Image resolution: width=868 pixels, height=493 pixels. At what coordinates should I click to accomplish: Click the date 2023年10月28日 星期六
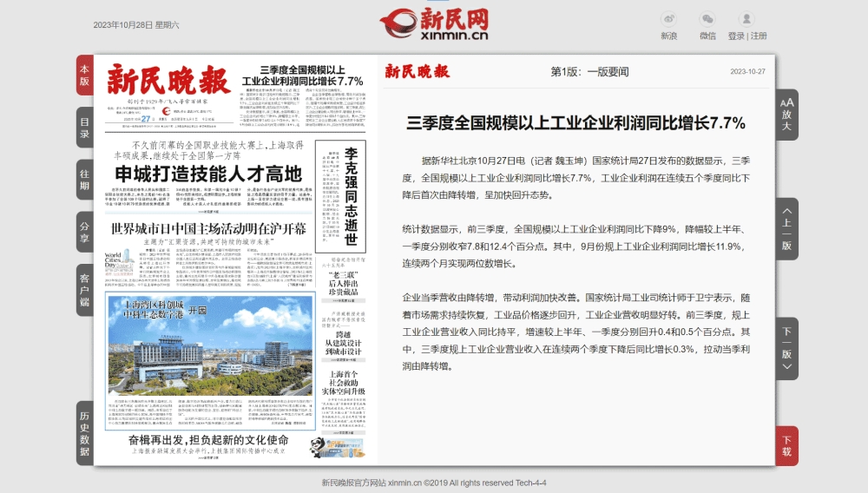tap(136, 25)
